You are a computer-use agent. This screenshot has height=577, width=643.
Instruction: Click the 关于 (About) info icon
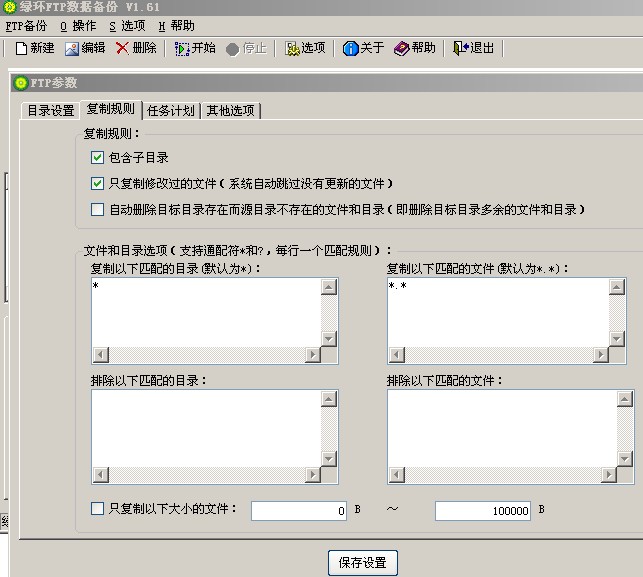tap(351, 48)
